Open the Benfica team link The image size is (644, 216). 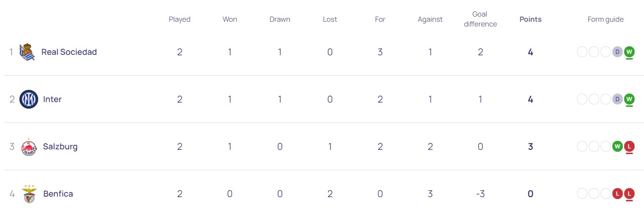[58, 194]
